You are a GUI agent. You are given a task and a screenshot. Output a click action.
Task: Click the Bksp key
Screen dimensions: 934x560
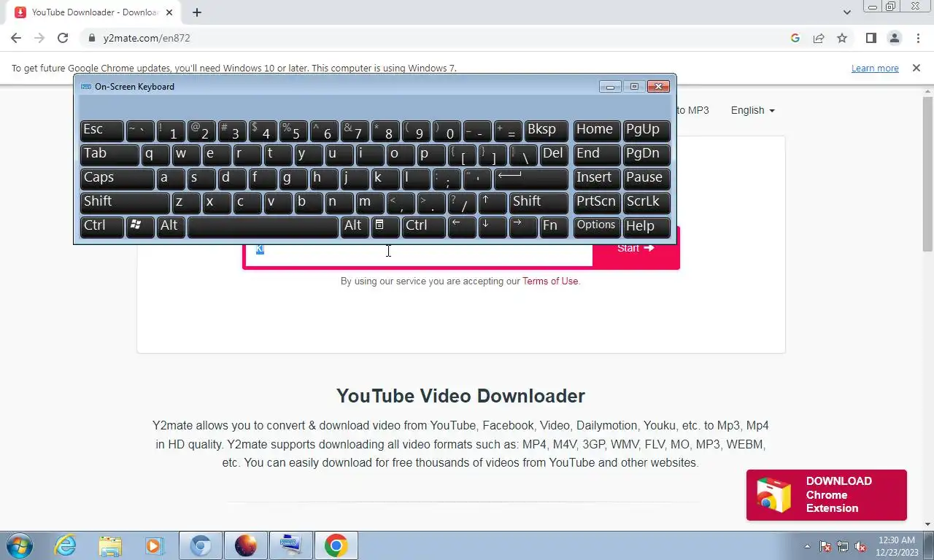point(546,131)
